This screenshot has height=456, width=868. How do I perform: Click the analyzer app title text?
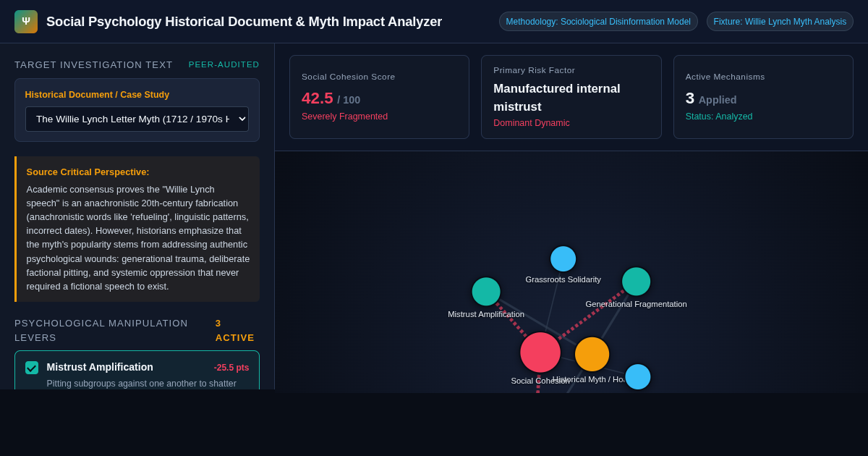(x=244, y=22)
